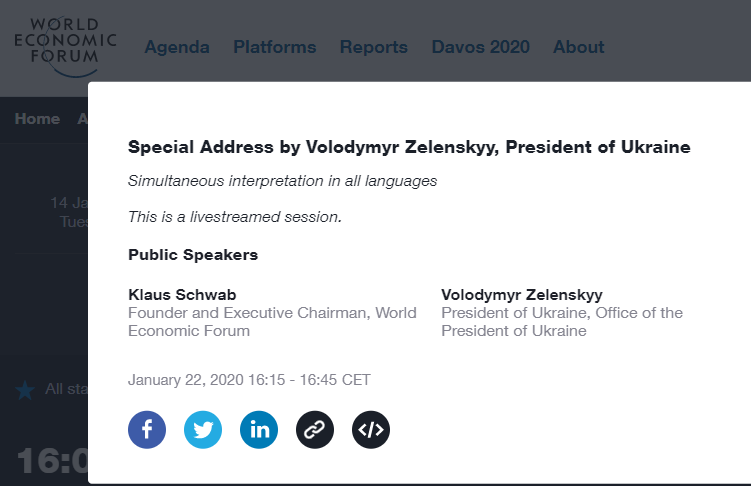This screenshot has height=486, width=751.
Task: Open Klaus Schwab speaker profile
Action: [175, 294]
